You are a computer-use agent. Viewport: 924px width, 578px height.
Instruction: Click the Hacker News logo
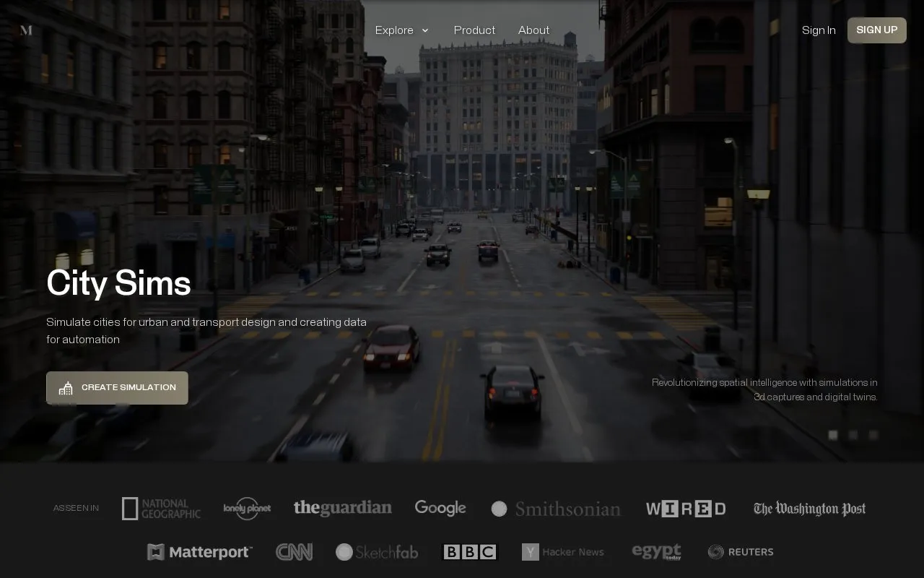(563, 552)
